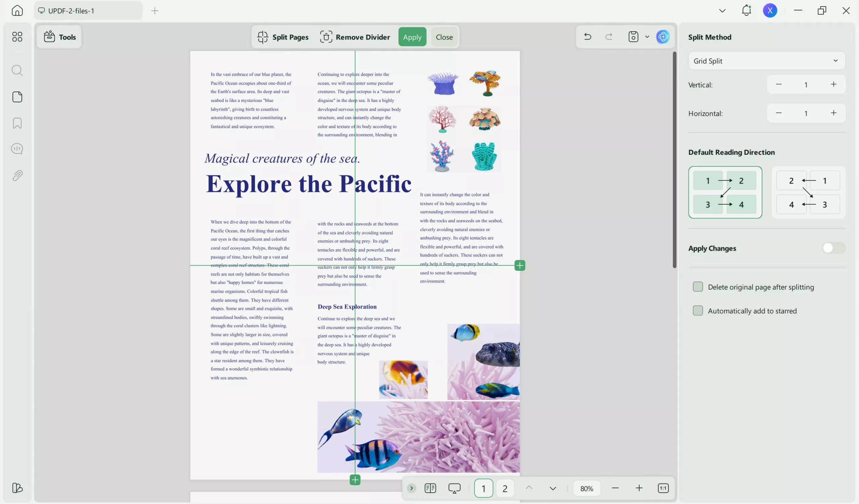Close the split pages tool

pos(444,37)
